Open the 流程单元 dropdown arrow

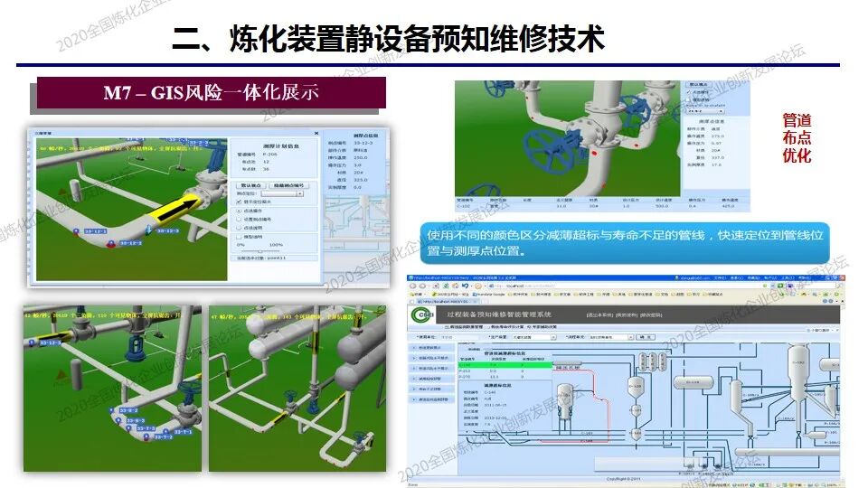(x=631, y=337)
